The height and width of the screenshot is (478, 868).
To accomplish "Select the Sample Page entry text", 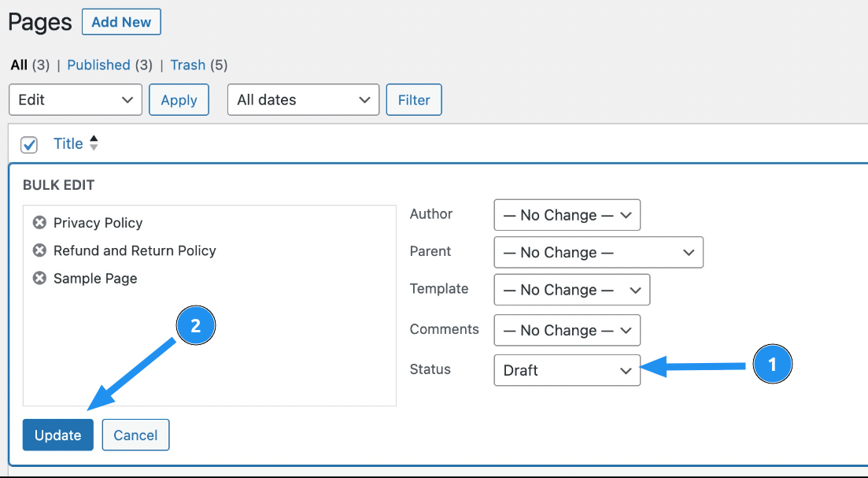I will (95, 278).
